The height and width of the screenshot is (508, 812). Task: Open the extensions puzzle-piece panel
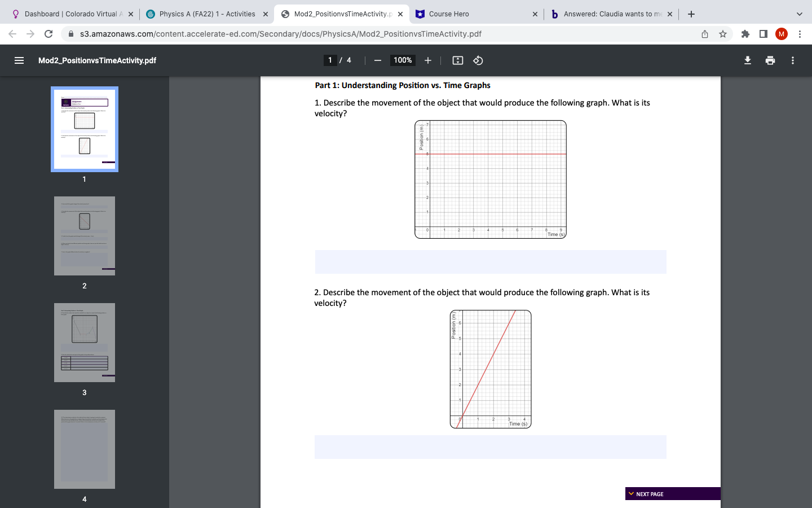tap(745, 34)
